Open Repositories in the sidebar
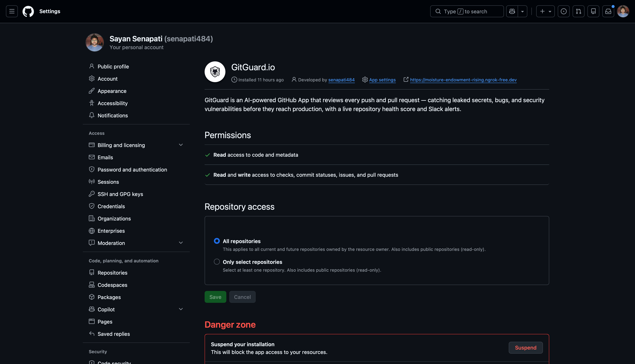 click(x=136, y=273)
